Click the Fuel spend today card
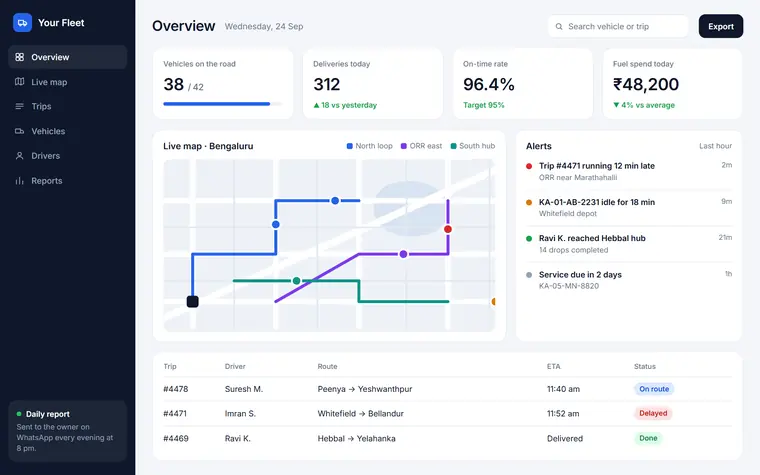Viewport: 760px width, 475px height. tap(672, 83)
